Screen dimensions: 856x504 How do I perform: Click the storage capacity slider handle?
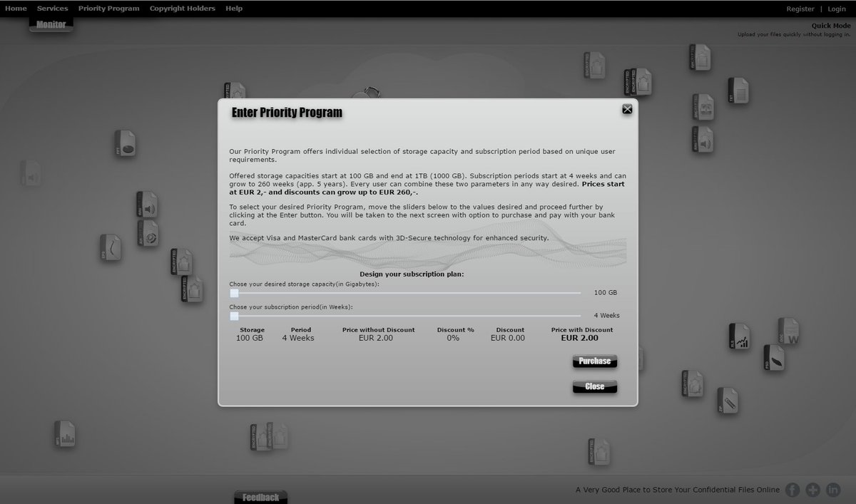[234, 293]
